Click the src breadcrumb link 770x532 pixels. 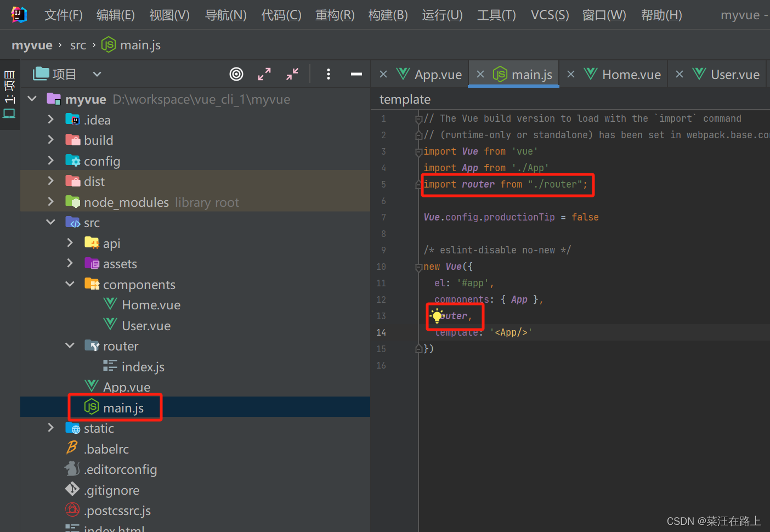[78, 44]
